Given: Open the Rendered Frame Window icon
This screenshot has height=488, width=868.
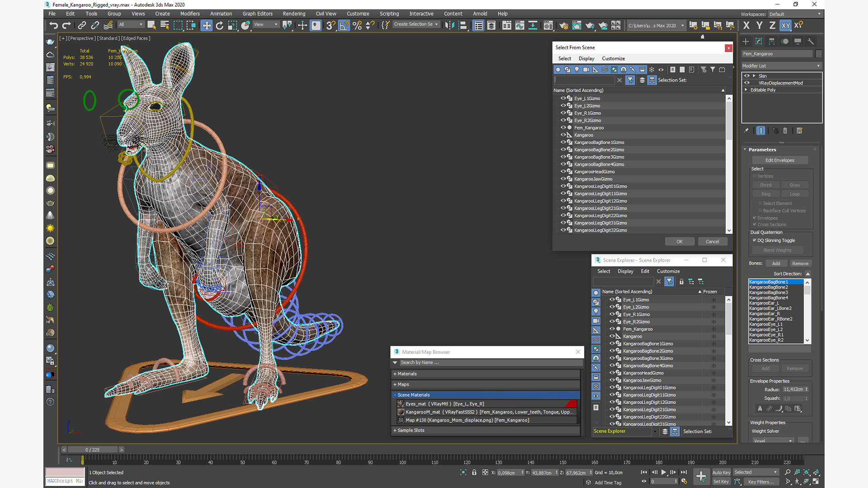Looking at the screenshot, I should coord(577,25).
